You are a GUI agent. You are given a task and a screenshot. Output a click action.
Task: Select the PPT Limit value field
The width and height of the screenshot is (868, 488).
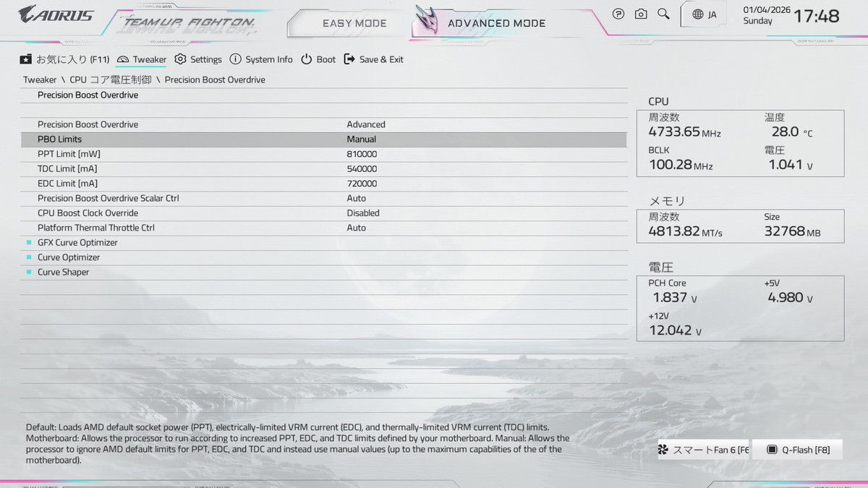362,154
